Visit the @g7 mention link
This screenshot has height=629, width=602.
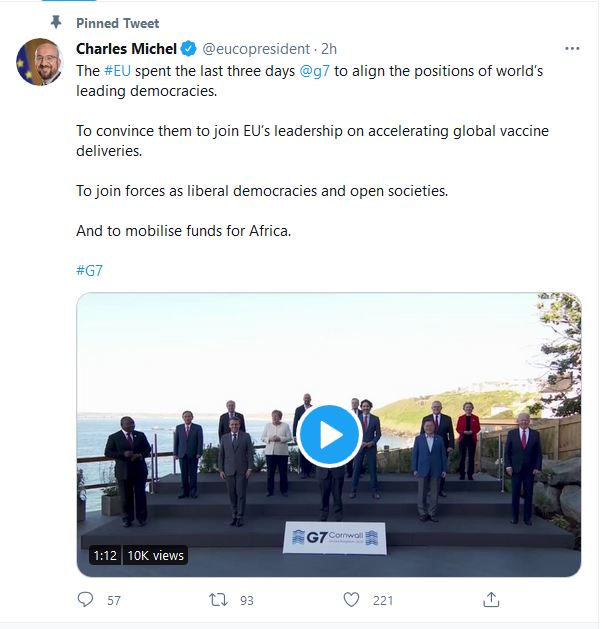click(x=316, y=71)
